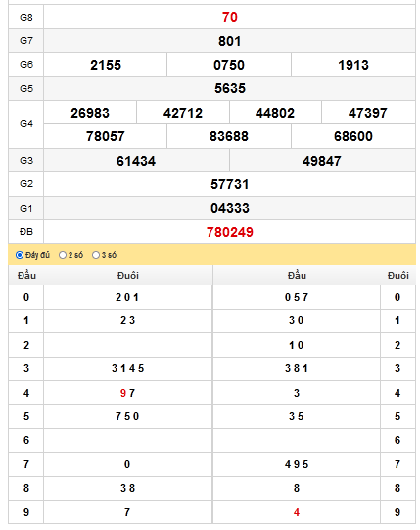Image resolution: width=420 pixels, height=530 pixels.
Task: Click the G3 number 61434
Action: click(x=136, y=161)
